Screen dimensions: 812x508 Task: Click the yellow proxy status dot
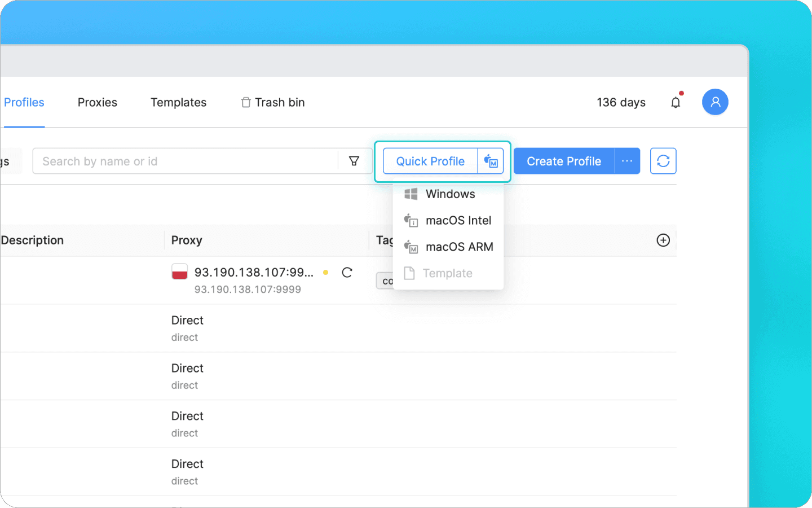pos(326,273)
